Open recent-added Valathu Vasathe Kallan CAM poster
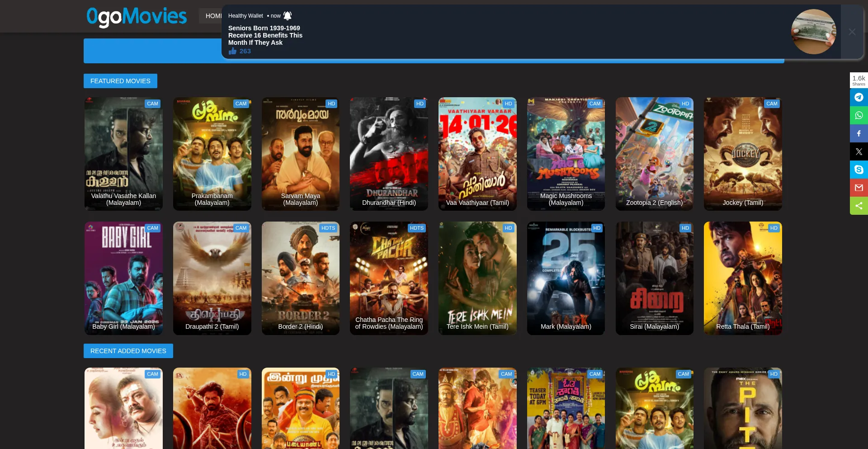This screenshot has height=449, width=868. pyautogui.click(x=389, y=408)
